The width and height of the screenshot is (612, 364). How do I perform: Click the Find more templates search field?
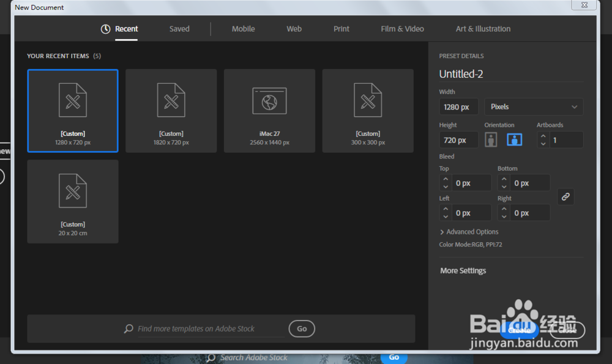pos(210,329)
